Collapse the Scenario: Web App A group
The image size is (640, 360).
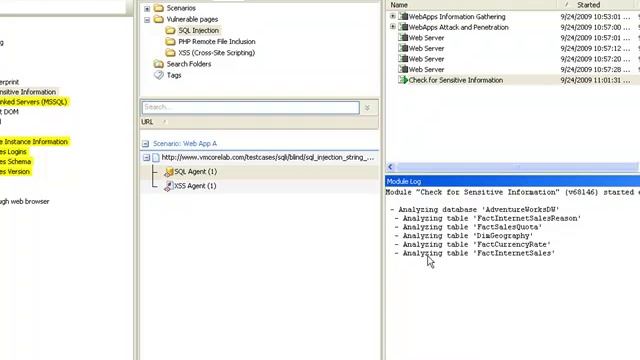[x=145, y=144]
